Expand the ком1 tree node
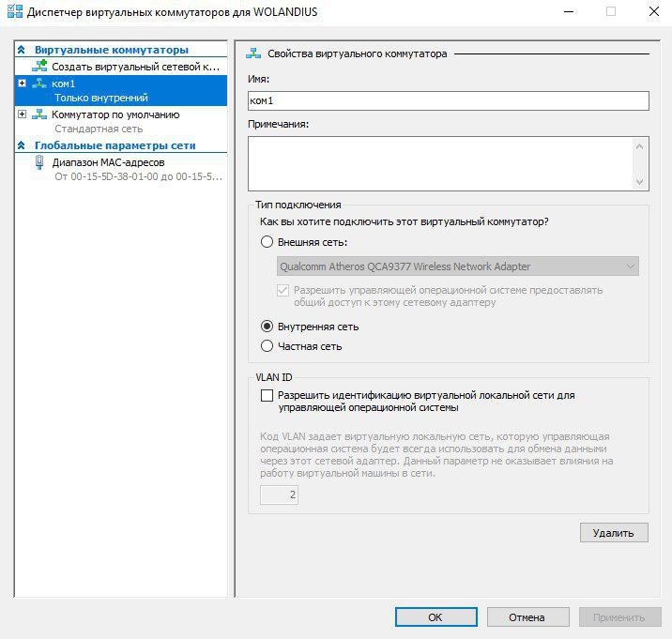Viewport: 672px width, 639px height. (22, 84)
